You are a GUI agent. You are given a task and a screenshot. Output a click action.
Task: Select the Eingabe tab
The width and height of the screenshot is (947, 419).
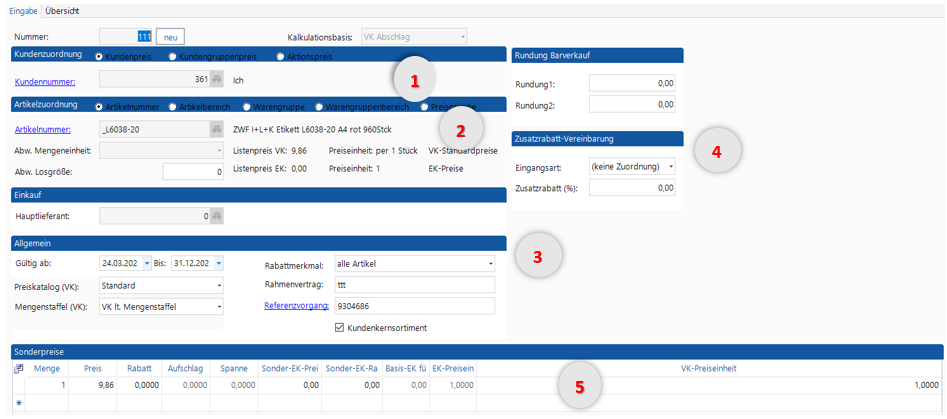[x=22, y=10]
